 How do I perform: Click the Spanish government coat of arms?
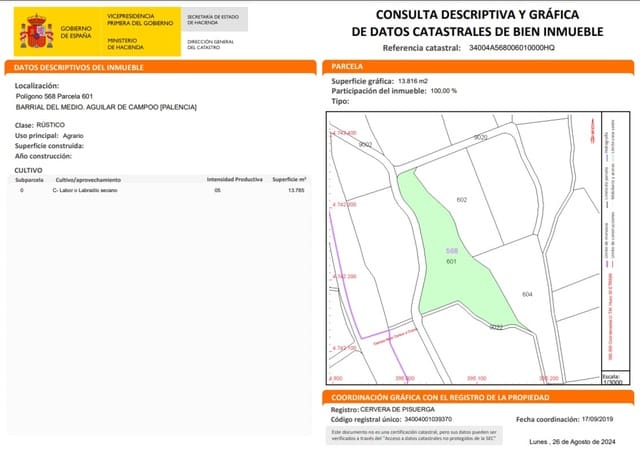pos(37,31)
